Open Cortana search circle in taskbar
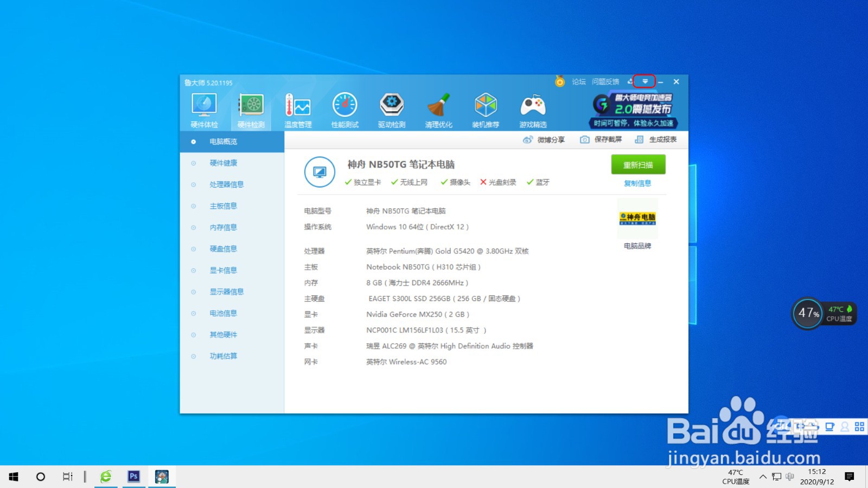The height and width of the screenshot is (488, 868). (x=41, y=477)
